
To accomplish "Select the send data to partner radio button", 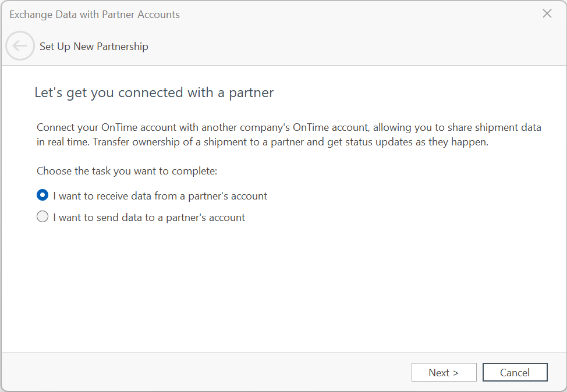I will (42, 217).
